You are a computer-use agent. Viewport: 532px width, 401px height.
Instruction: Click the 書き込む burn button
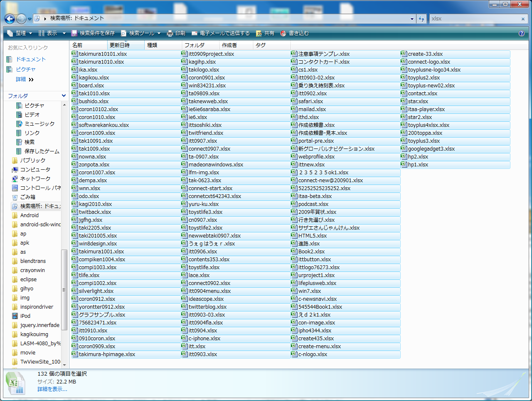point(295,33)
